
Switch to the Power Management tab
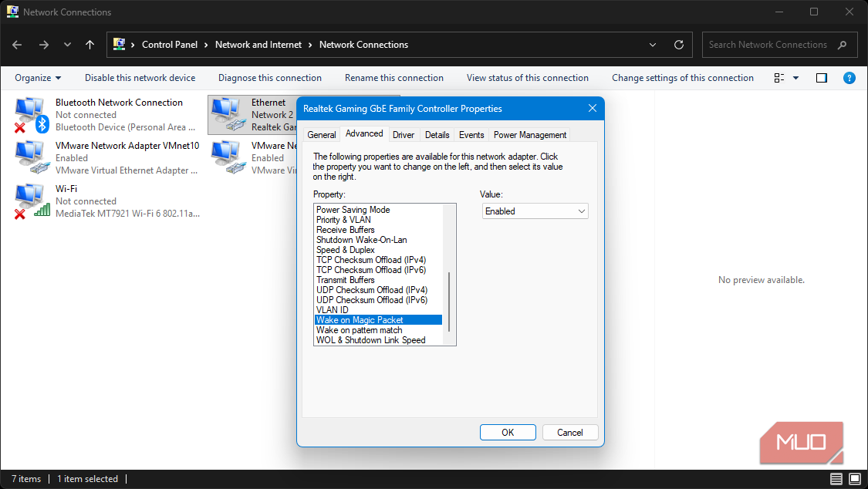tap(530, 135)
